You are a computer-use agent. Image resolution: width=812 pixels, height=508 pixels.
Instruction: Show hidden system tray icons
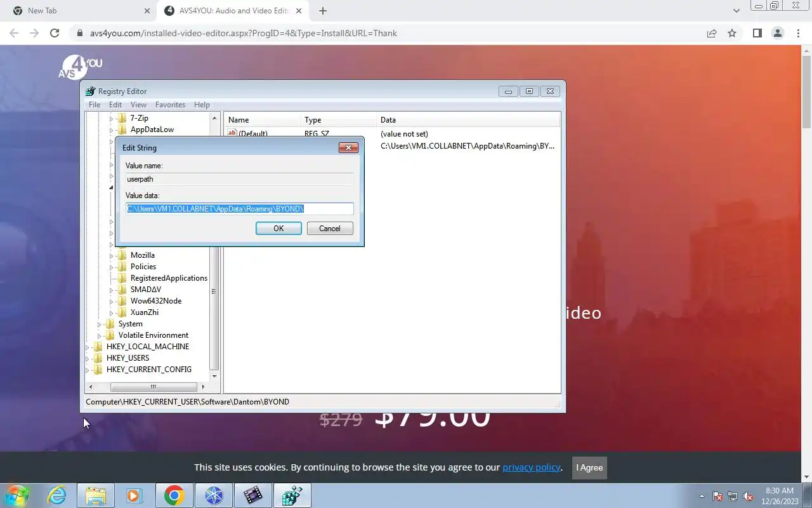[702, 496]
